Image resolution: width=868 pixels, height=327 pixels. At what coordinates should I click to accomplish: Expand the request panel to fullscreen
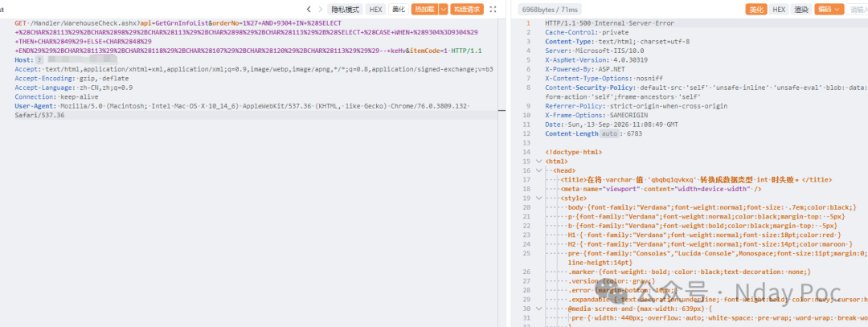493,10
